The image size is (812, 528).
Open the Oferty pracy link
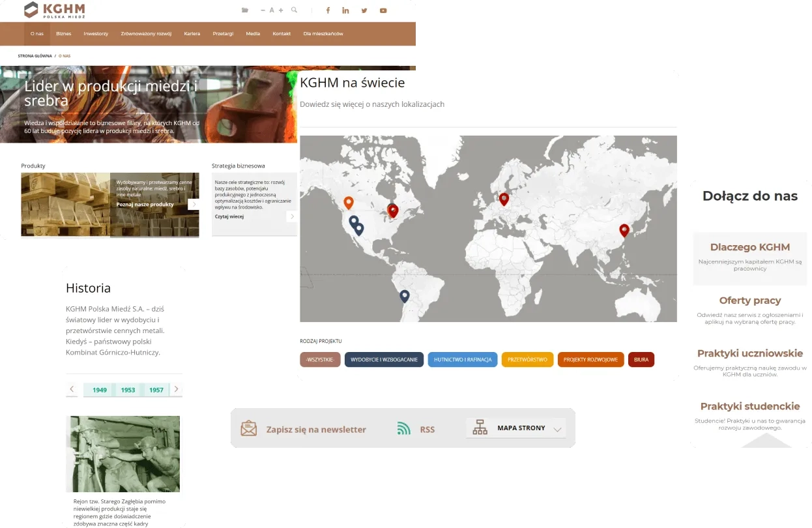[749, 301]
